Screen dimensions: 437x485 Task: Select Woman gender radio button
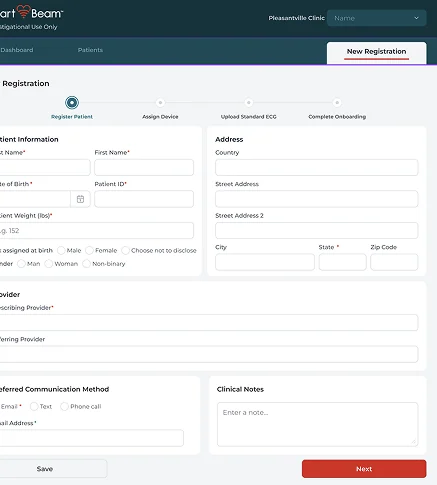49,264
